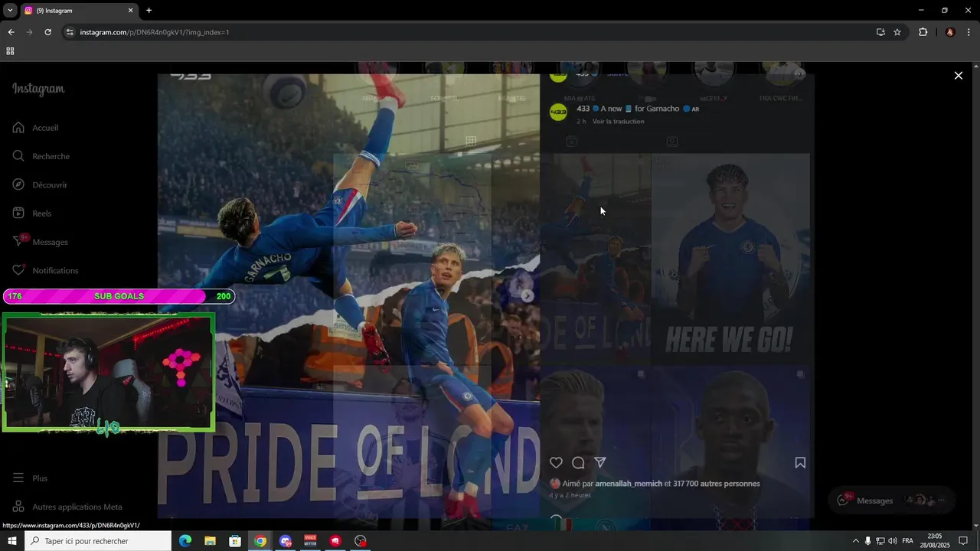Click the forward navigation arrow

(29, 32)
